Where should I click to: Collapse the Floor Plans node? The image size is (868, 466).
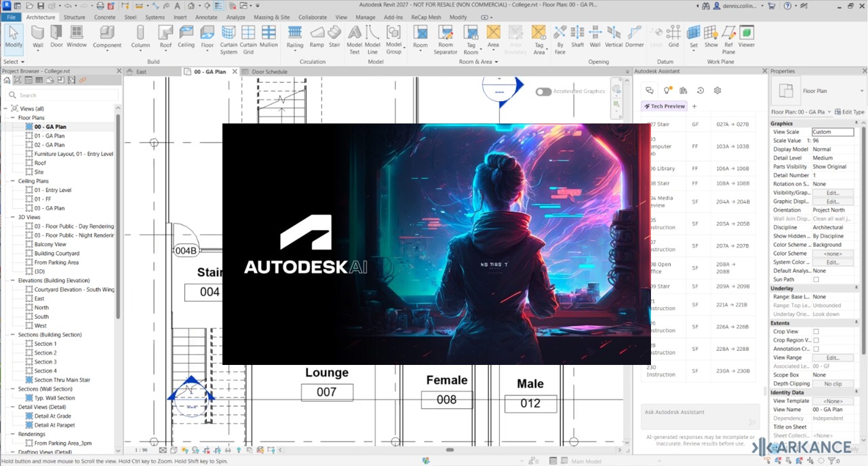point(12,117)
